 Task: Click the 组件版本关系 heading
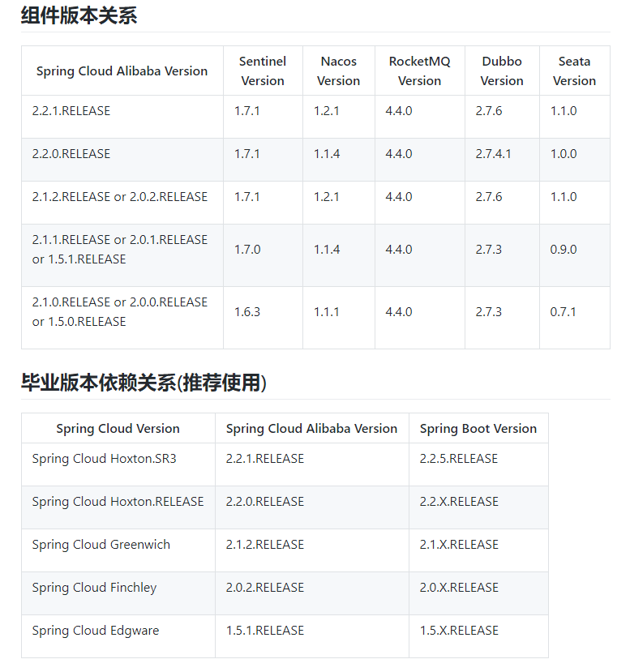(79, 15)
